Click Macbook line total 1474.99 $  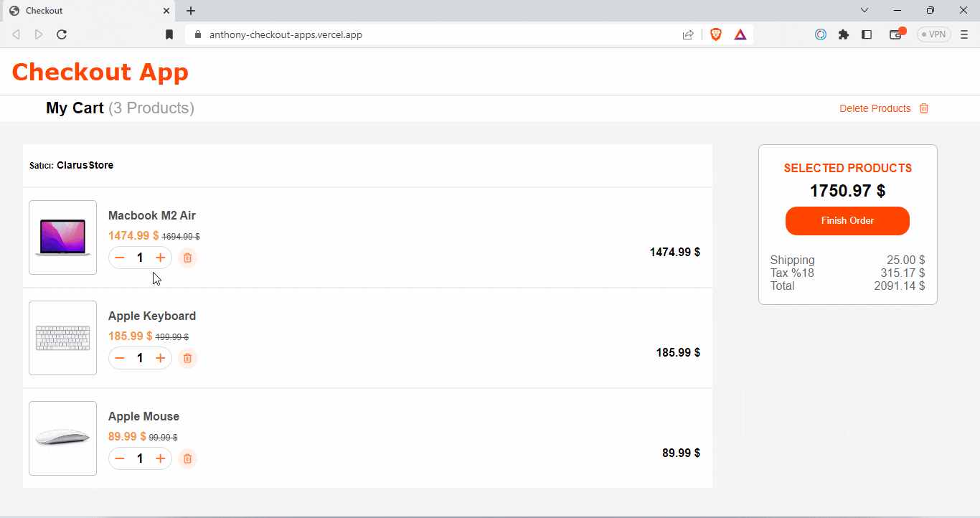click(x=675, y=252)
